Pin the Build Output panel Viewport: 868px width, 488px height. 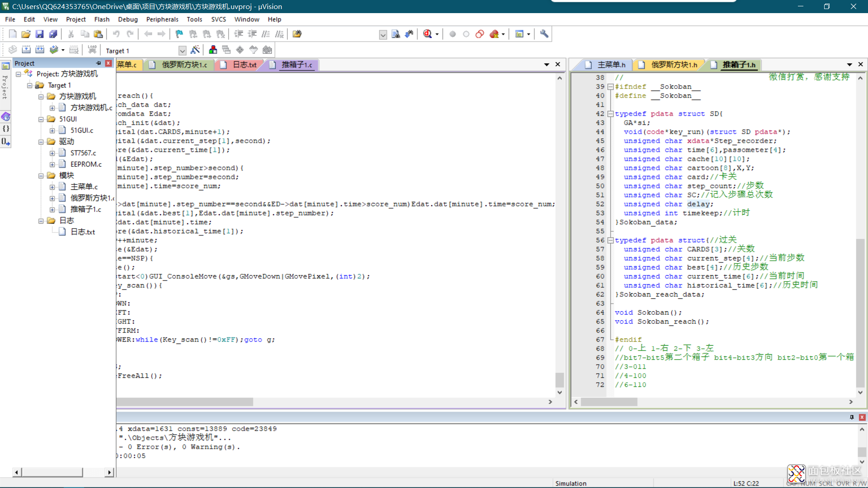[852, 418]
